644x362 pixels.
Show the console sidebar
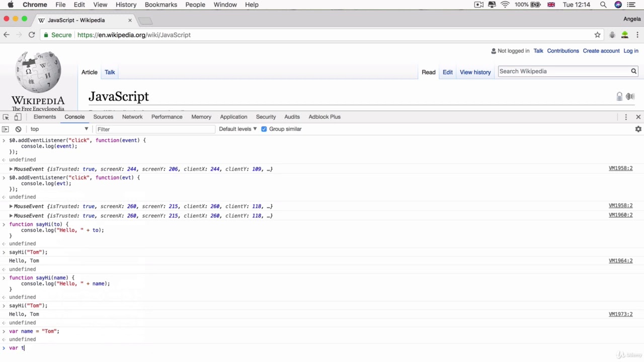[x=6, y=129]
